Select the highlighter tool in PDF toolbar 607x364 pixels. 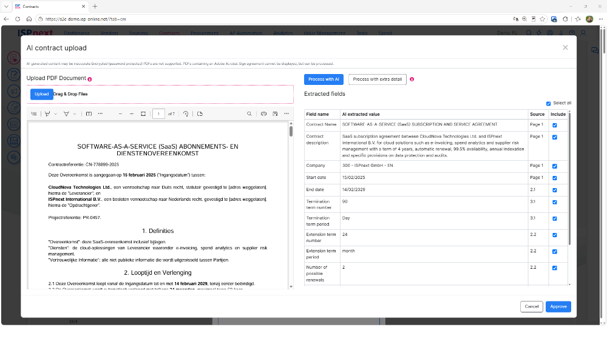click(x=66, y=113)
